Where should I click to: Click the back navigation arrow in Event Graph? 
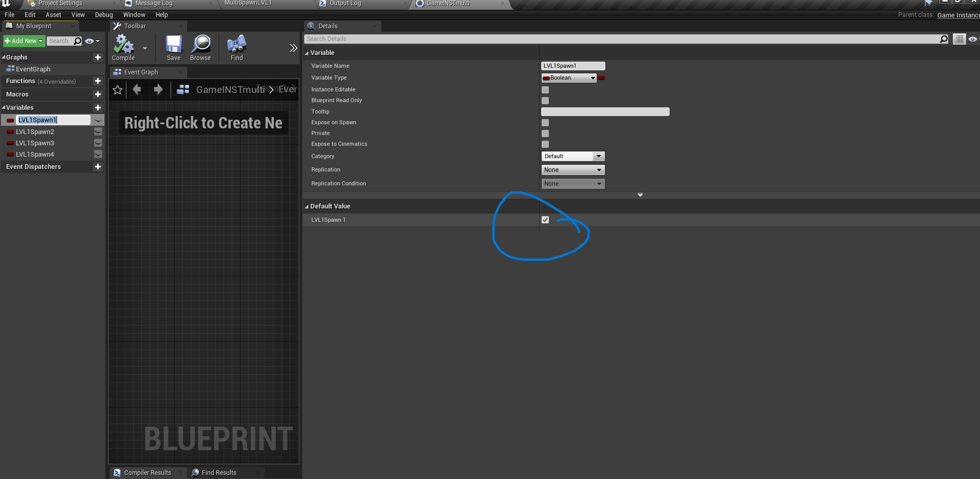pyautogui.click(x=137, y=89)
